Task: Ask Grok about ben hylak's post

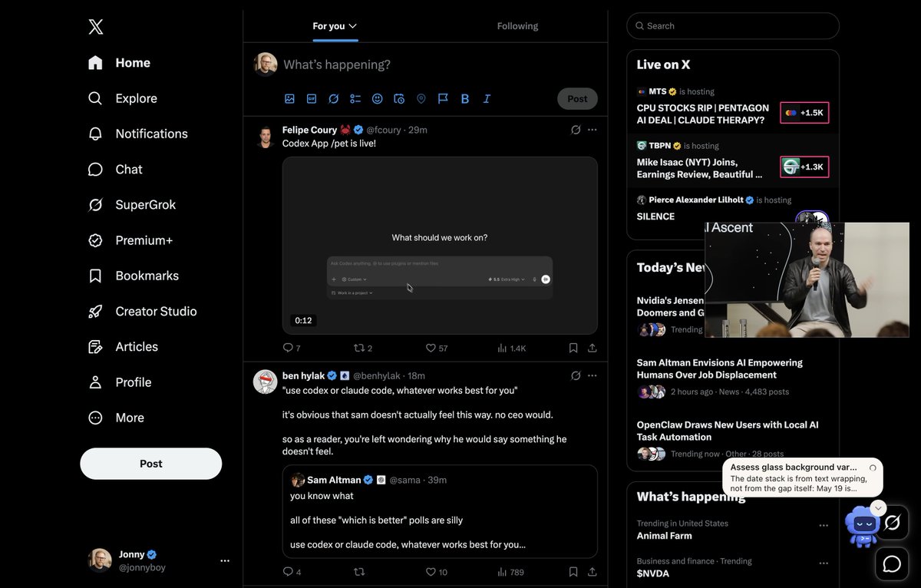Action: tap(575, 375)
